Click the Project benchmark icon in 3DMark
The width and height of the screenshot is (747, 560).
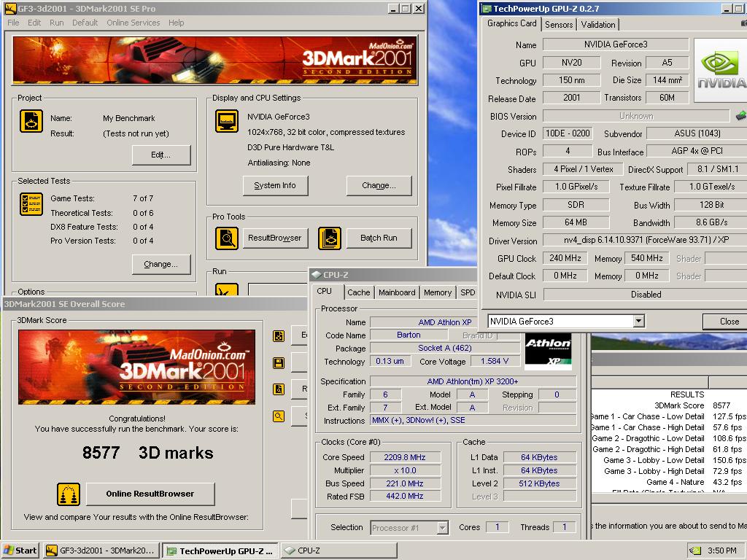pyautogui.click(x=31, y=121)
